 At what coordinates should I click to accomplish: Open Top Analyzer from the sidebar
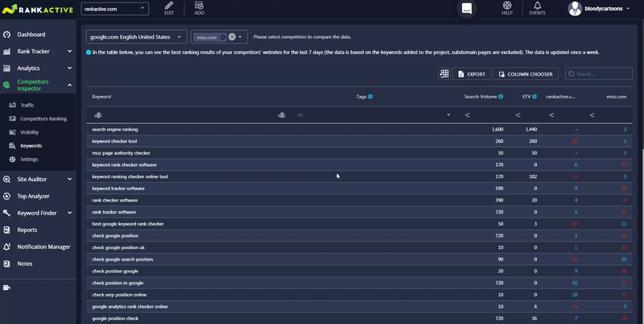(33, 196)
